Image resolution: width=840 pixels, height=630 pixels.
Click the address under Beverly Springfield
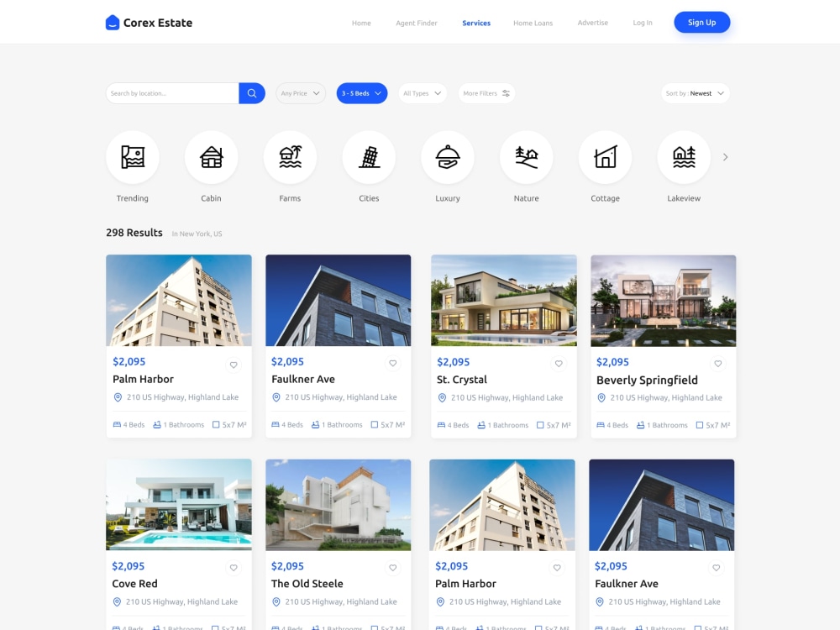pyautogui.click(x=666, y=397)
